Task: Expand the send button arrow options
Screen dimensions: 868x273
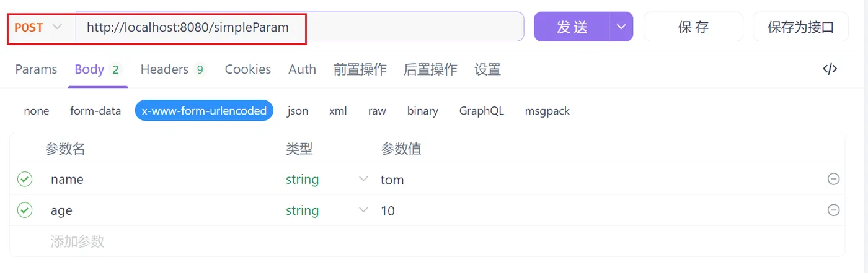Action: [x=621, y=27]
